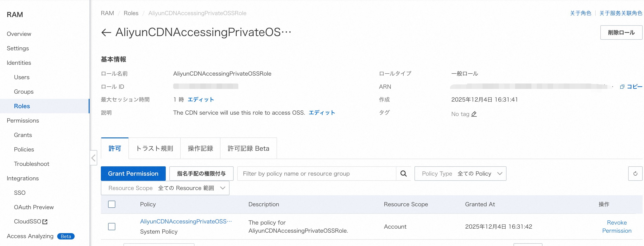Screen dimensions: 644x246
Task: Expand the Identities section in sidebar
Action: [19, 63]
